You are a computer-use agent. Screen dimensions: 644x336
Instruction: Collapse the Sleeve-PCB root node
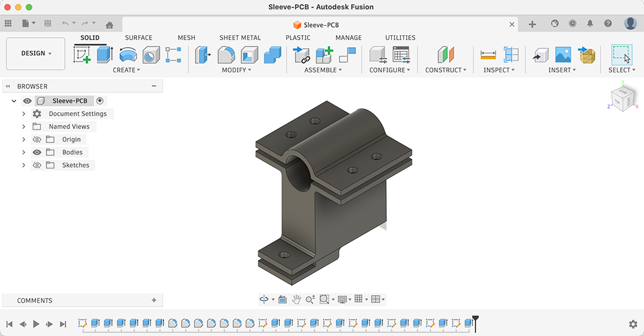[14, 101]
